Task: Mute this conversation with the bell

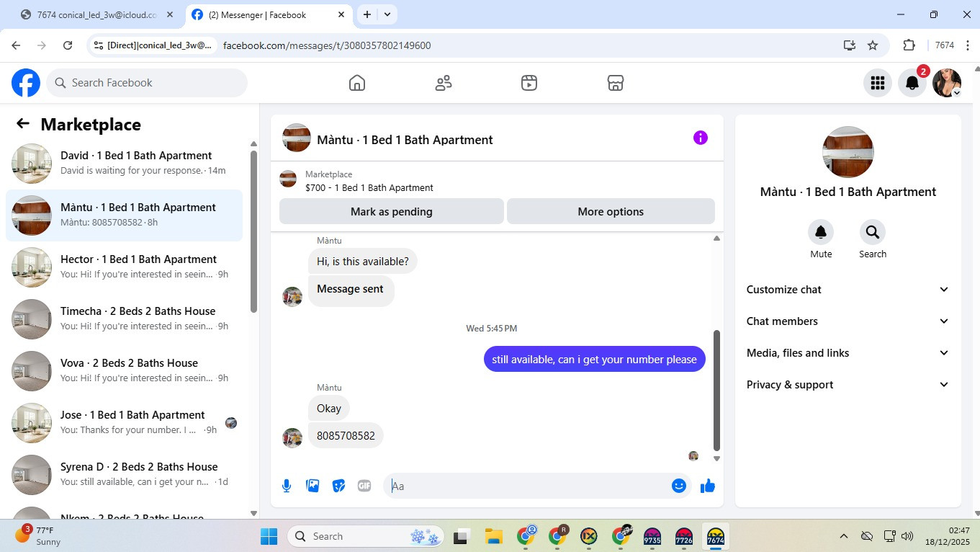Action: (821, 232)
